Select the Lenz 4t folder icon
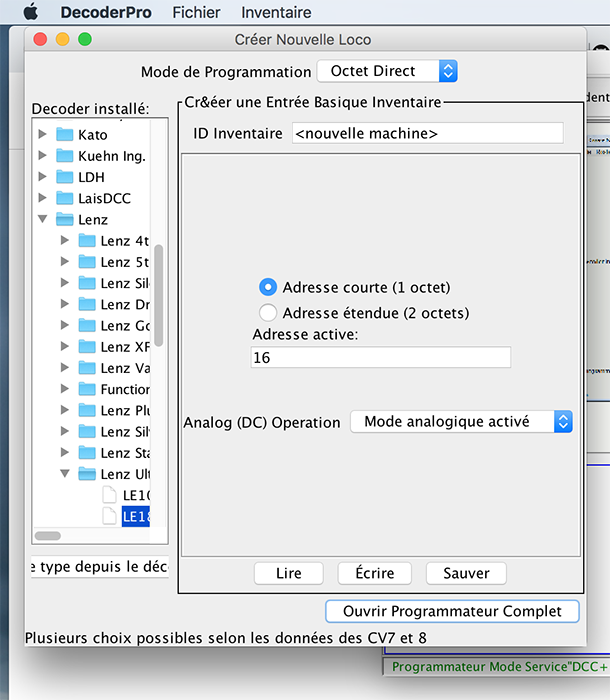The image size is (610, 700). pos(87,240)
